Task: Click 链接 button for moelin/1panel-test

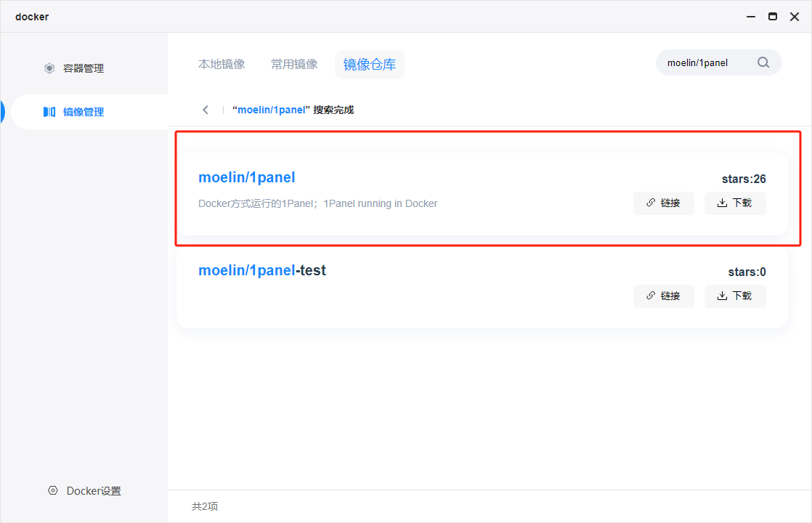Action: [663, 296]
